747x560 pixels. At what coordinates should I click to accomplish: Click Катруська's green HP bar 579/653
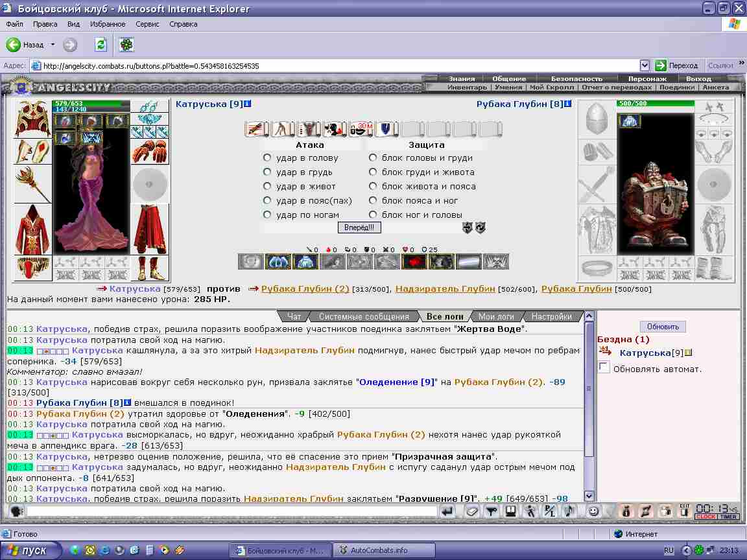pyautogui.click(x=91, y=103)
